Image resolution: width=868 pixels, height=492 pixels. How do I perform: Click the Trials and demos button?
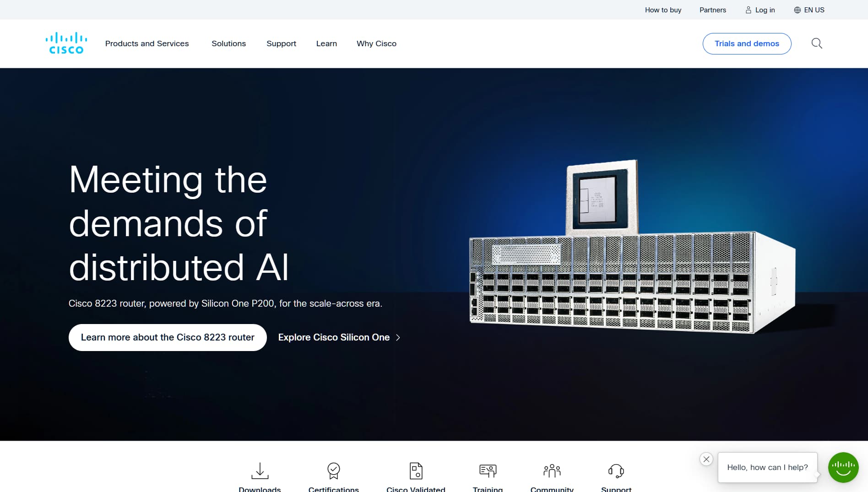coord(747,43)
